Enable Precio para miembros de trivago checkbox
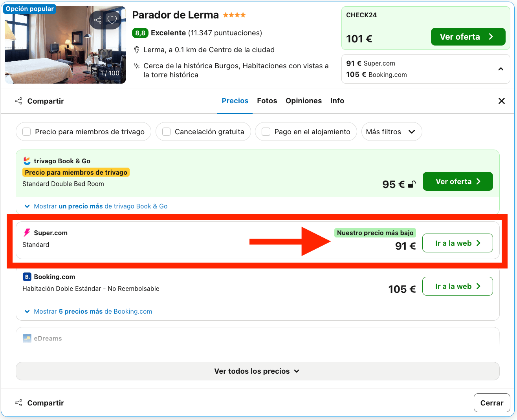 (27, 132)
